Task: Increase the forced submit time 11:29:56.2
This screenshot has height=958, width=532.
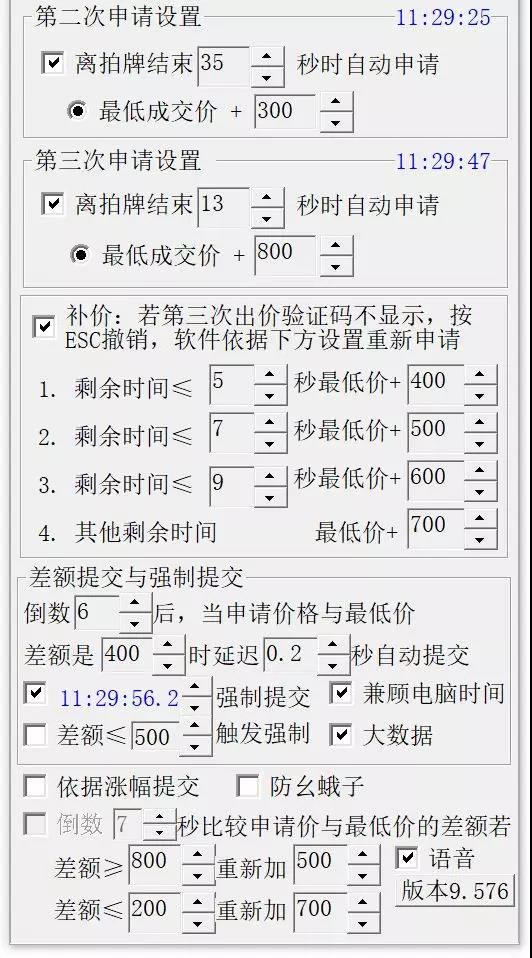Action: (195, 689)
